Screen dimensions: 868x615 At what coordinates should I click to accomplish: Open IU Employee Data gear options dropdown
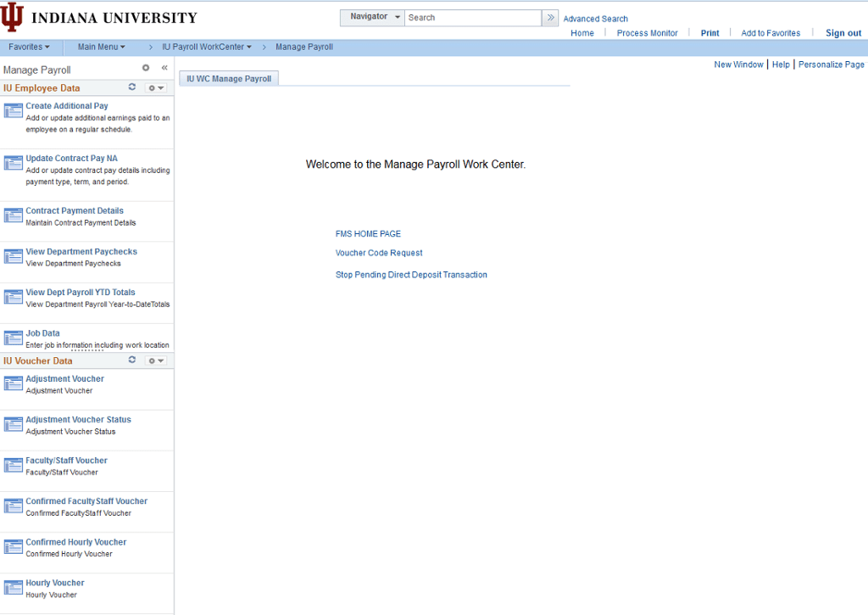[x=156, y=87]
